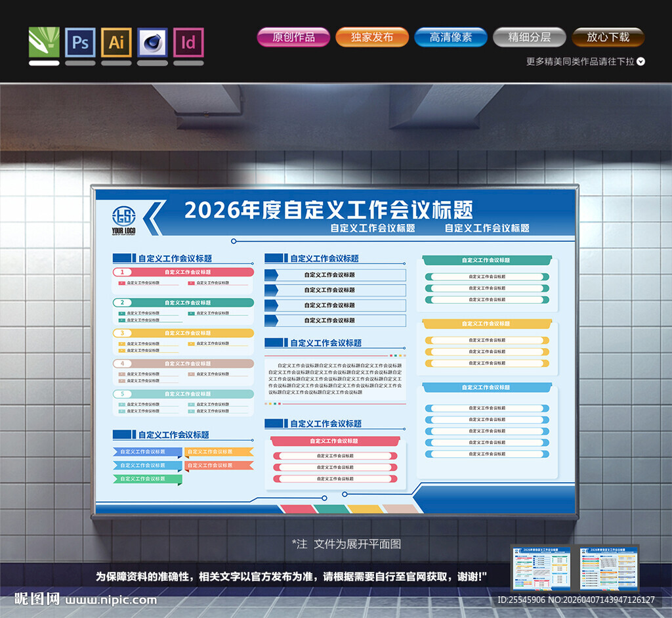Click the 更多精美同类作品请往下拉 text
The width and height of the screenshot is (672, 618).
(580, 61)
